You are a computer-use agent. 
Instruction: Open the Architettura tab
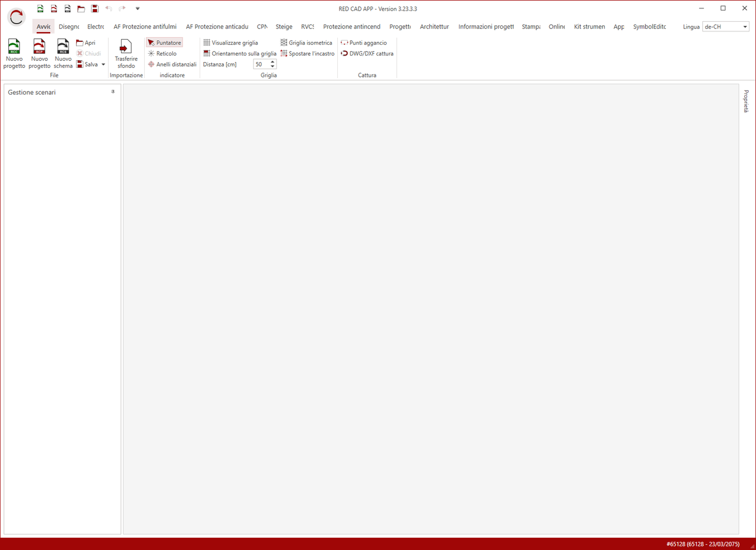tap(434, 27)
